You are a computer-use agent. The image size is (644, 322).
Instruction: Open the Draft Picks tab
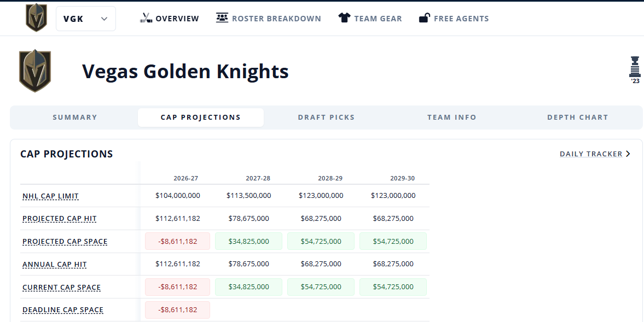click(x=326, y=118)
